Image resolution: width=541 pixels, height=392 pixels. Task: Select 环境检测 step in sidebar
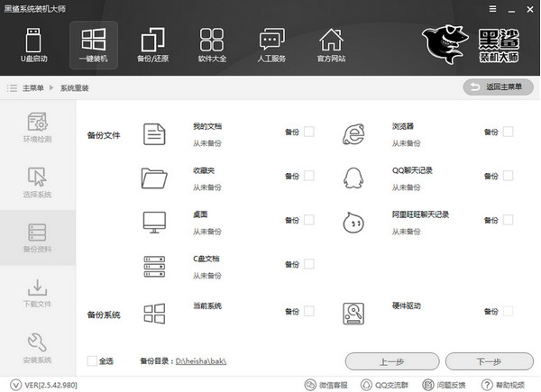[38, 127]
